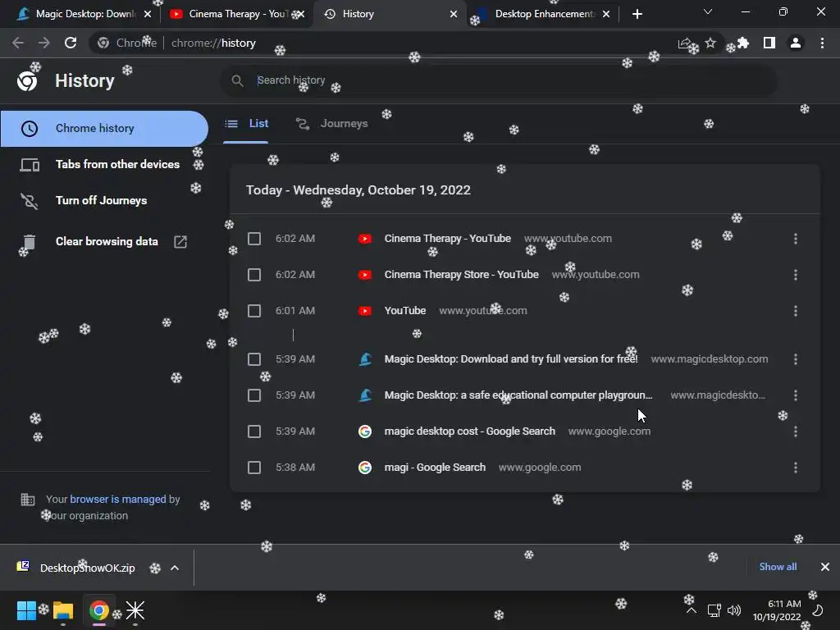Viewport: 840px width, 630px height.
Task: Follow the 'browser is managed' link
Action: click(x=118, y=500)
